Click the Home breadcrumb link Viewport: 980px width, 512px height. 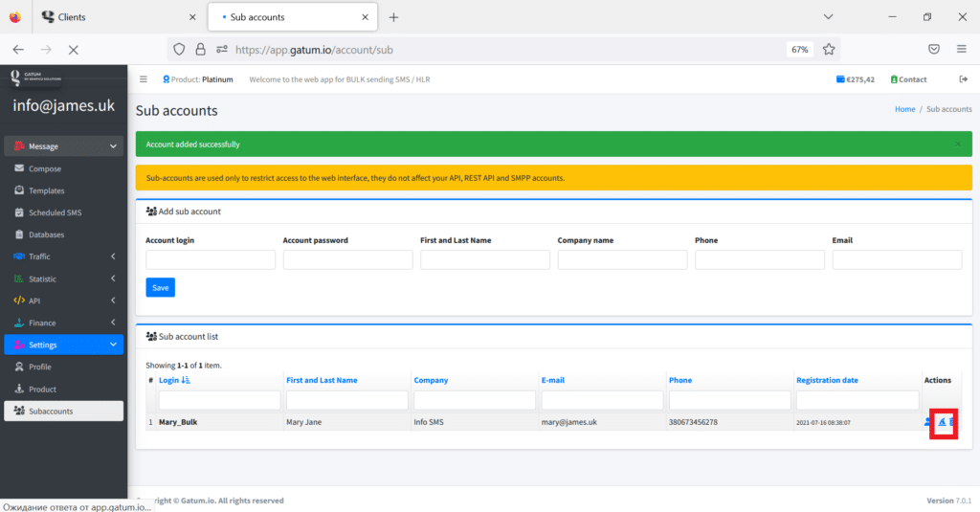click(904, 109)
